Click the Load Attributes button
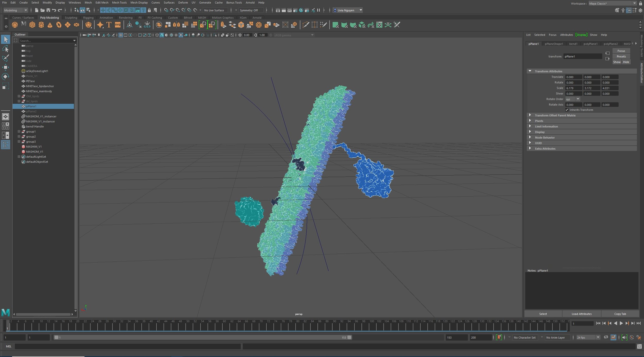Image resolution: width=644 pixels, height=357 pixels. pyautogui.click(x=581, y=314)
